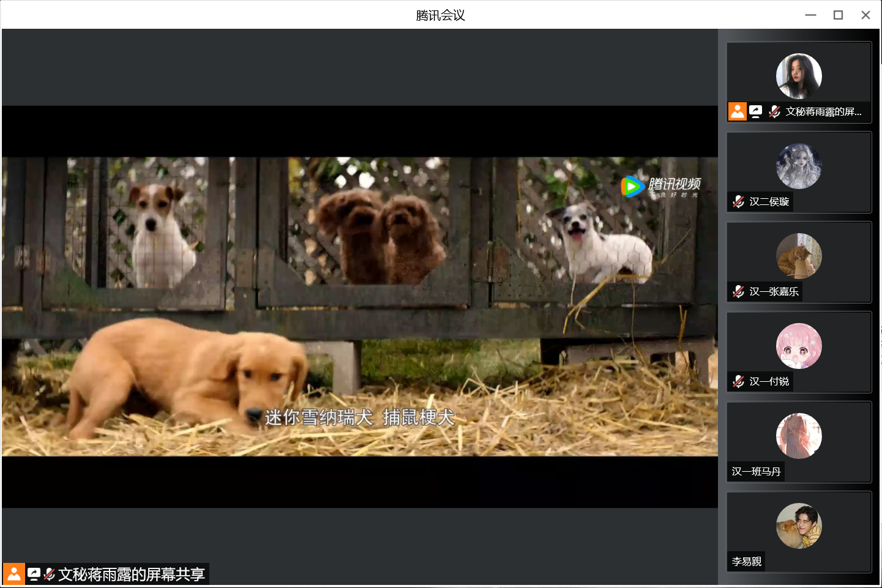
Task: Select 汉一付锐 pink anime avatar
Action: click(799, 346)
